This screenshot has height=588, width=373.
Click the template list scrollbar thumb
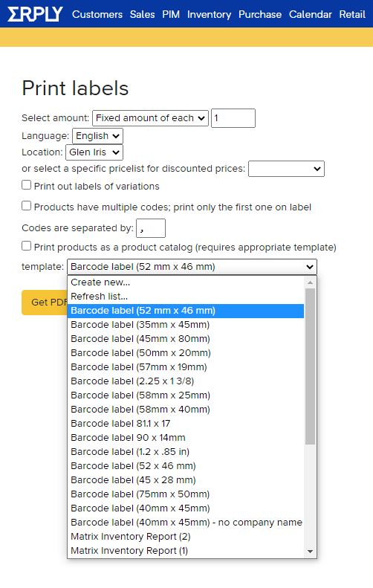point(310,366)
